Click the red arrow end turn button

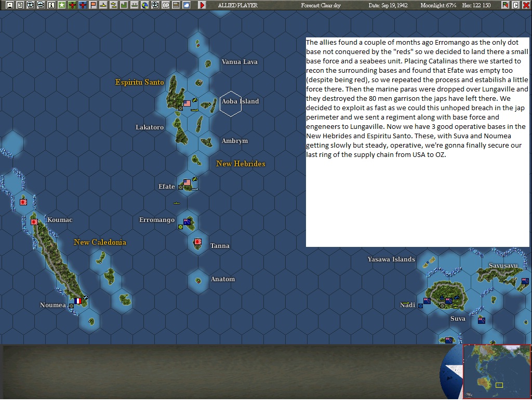(x=202, y=5)
